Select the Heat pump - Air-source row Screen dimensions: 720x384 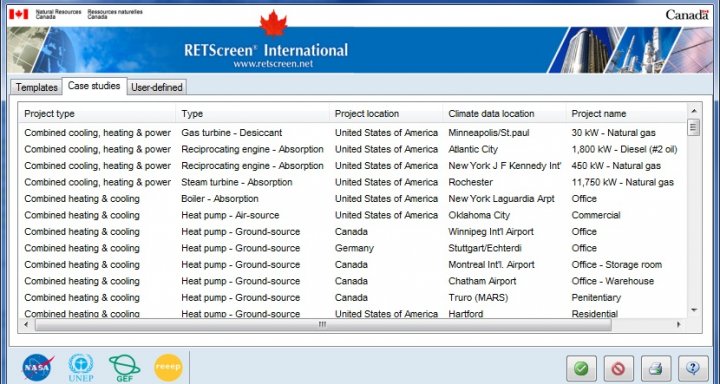(x=353, y=215)
